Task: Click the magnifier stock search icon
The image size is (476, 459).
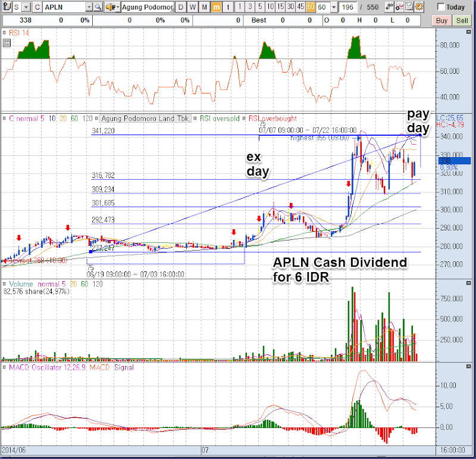Action: pyautogui.click(x=98, y=7)
